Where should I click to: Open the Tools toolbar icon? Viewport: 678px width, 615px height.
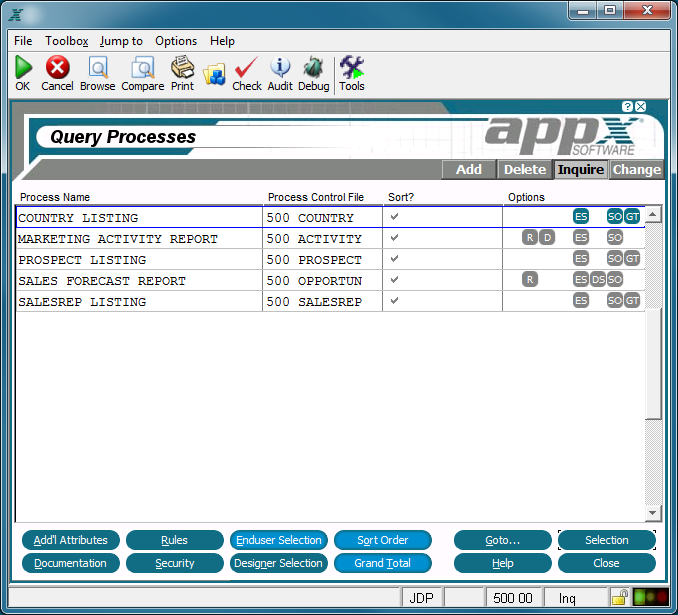[x=352, y=67]
